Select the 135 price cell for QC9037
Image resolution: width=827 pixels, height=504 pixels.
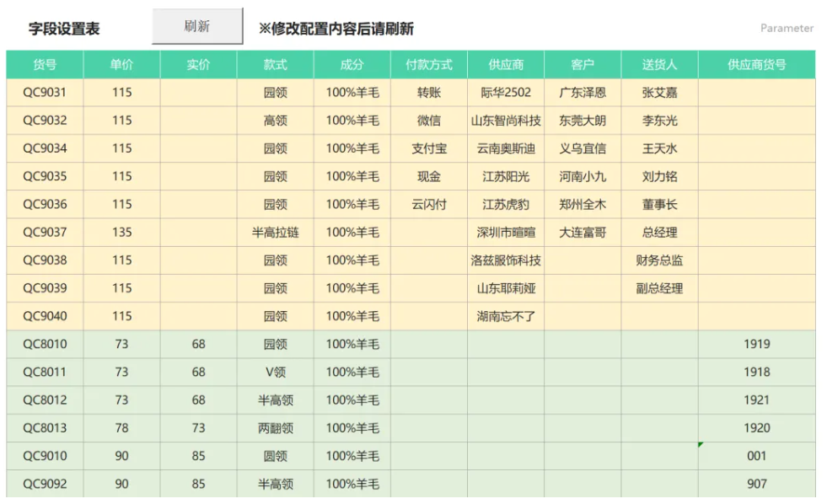coord(122,233)
